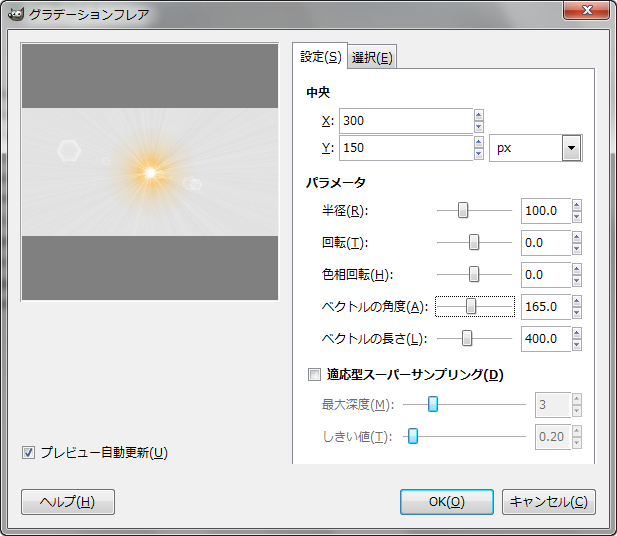
Task: Click the flare center in preview image
Action: click(x=150, y=172)
